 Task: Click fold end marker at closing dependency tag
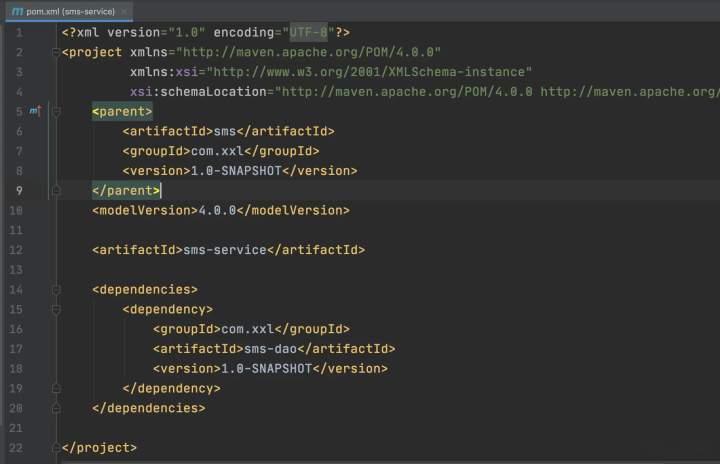click(x=56, y=388)
